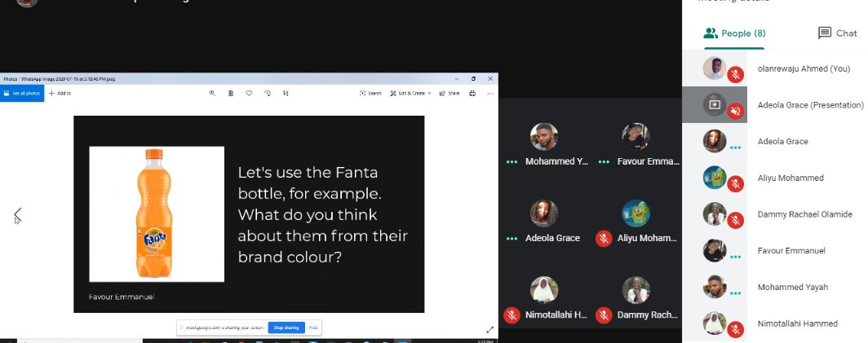Click audio dots indicator on Mohammed Y... tile
868x343 pixels.
512,162
